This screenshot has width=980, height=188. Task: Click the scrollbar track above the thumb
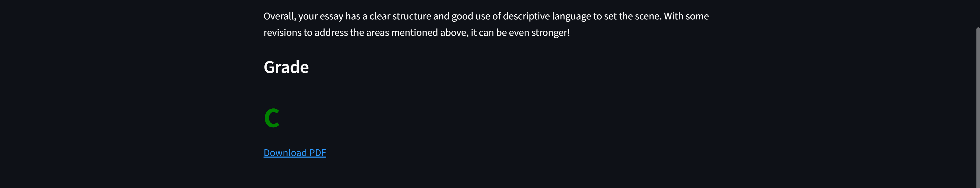point(978,13)
